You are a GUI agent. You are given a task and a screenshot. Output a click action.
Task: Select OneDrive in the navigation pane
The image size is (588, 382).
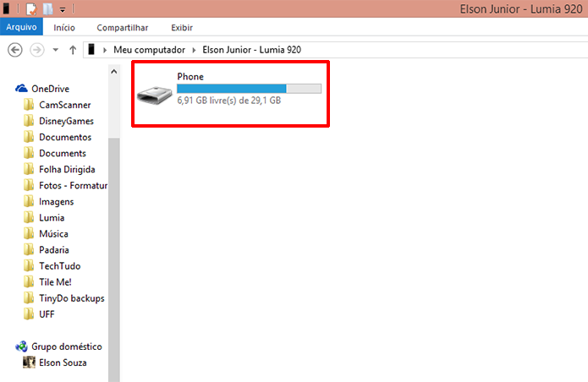[x=50, y=89]
